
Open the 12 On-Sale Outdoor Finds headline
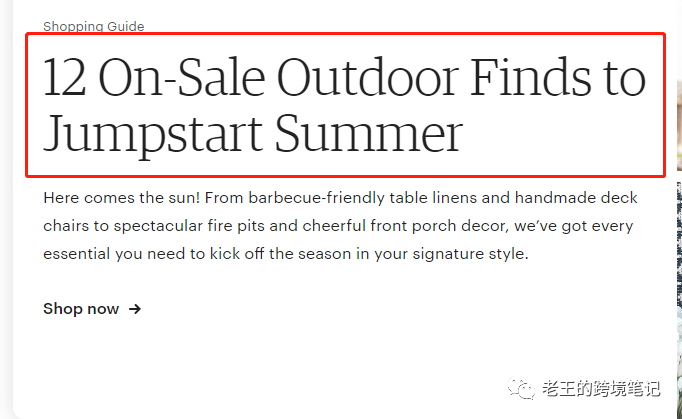coord(344,105)
